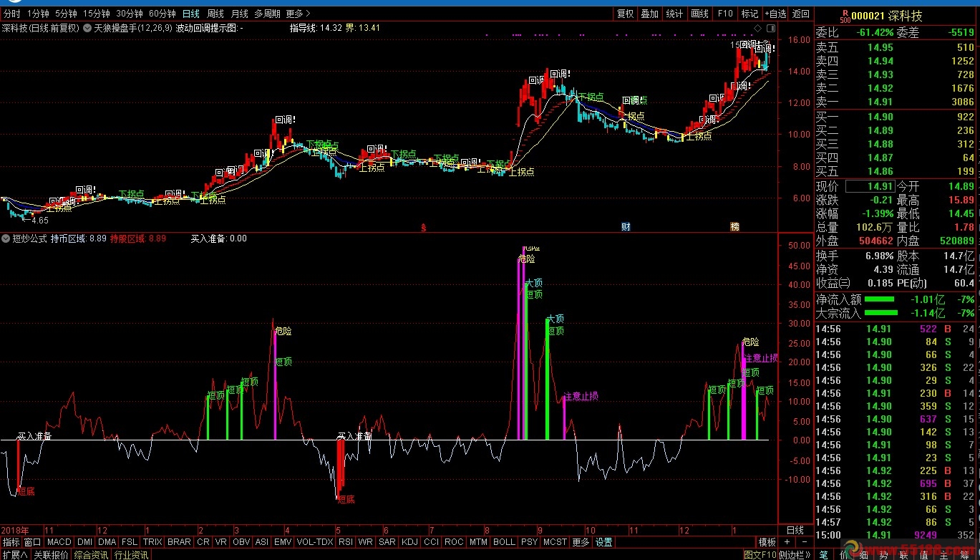
Task: Open the 更多 indicators list in the bottom bar
Action: click(581, 542)
